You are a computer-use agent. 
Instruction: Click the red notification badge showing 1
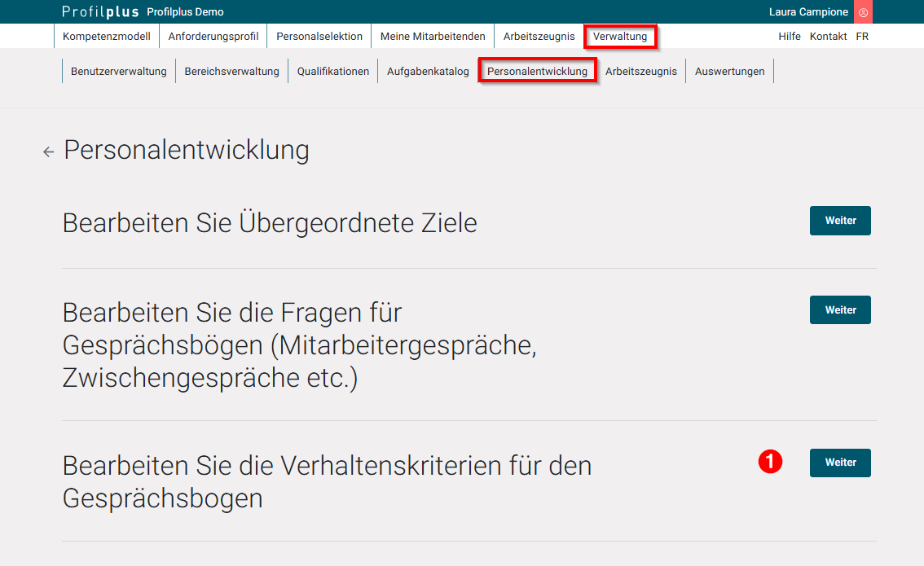coord(770,461)
